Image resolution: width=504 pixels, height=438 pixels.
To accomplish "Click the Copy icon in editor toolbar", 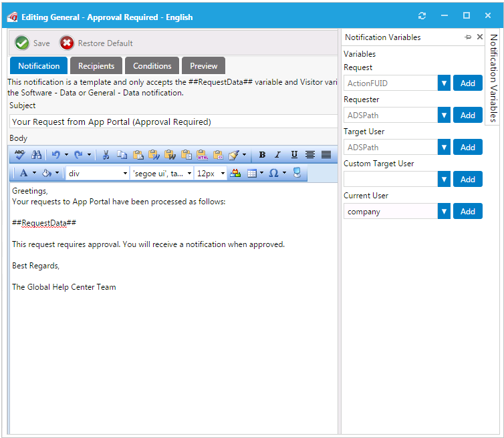I will (122, 155).
